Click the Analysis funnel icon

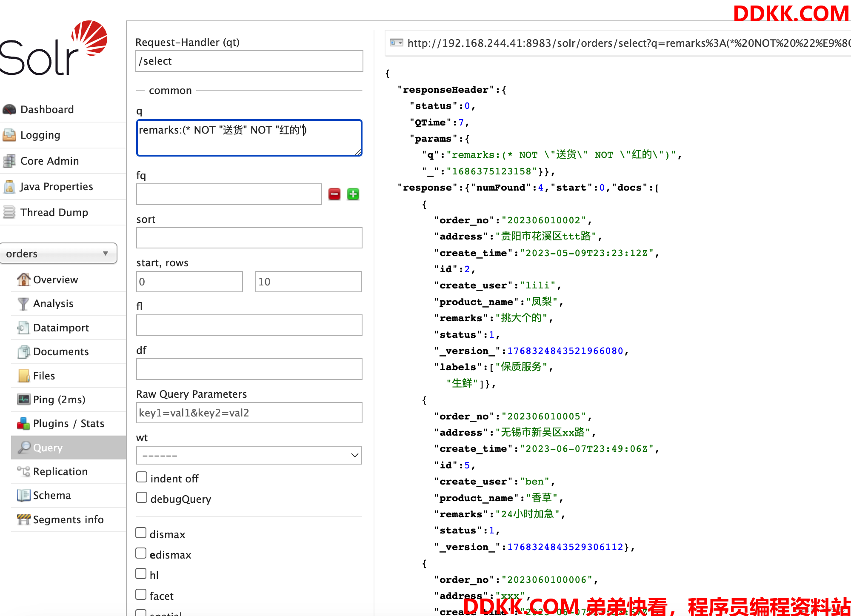24,304
